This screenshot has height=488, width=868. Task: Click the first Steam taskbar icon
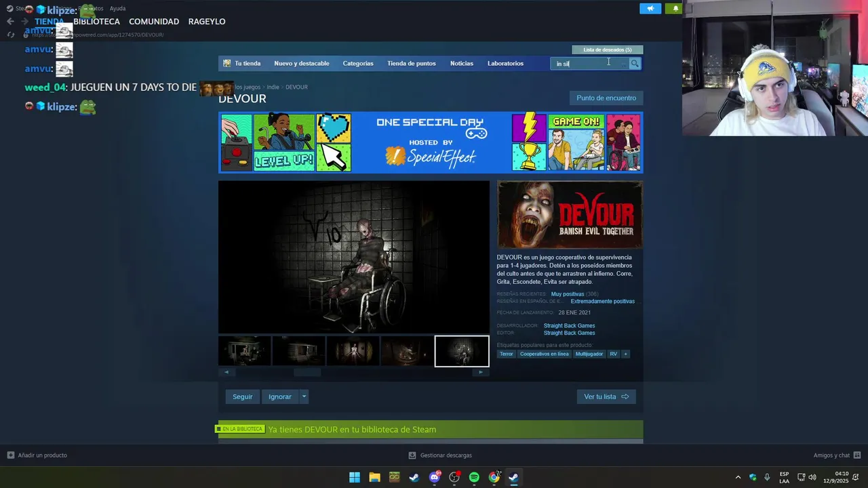pos(414,477)
